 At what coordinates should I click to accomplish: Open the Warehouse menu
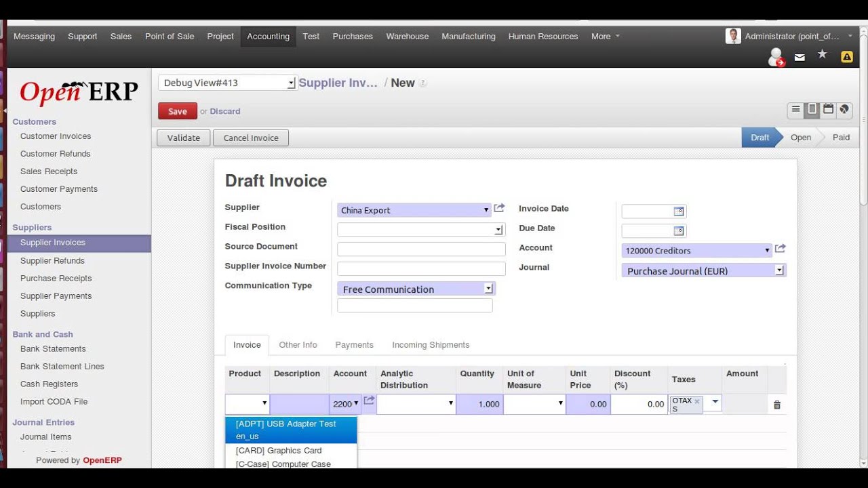pos(408,37)
